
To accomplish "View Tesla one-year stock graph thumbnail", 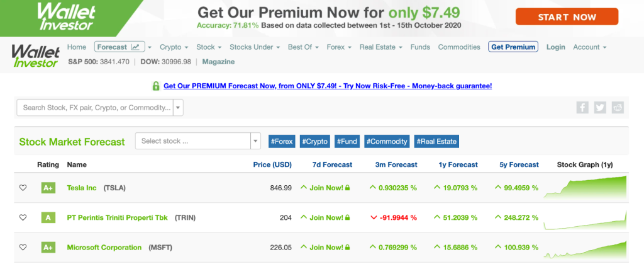I will pos(585,187).
